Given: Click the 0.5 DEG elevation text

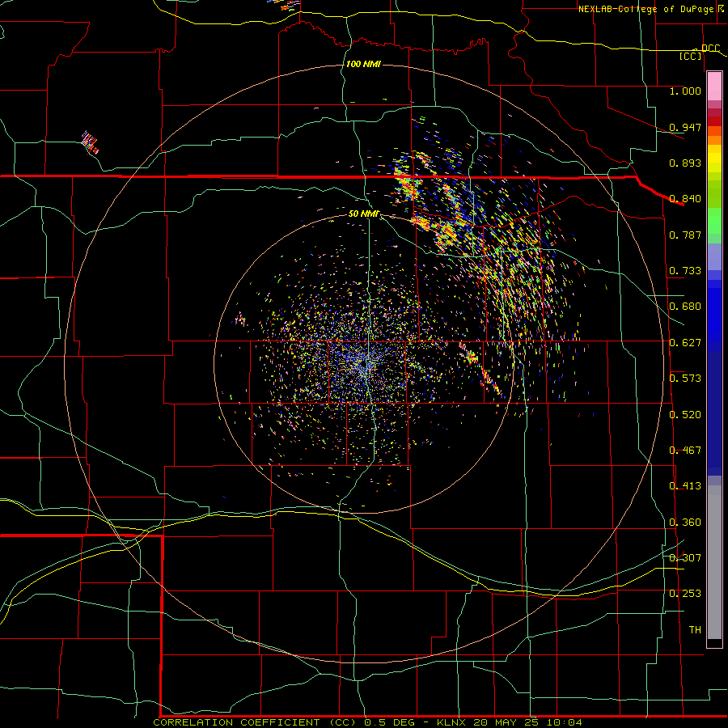Looking at the screenshot, I should click(389, 722).
